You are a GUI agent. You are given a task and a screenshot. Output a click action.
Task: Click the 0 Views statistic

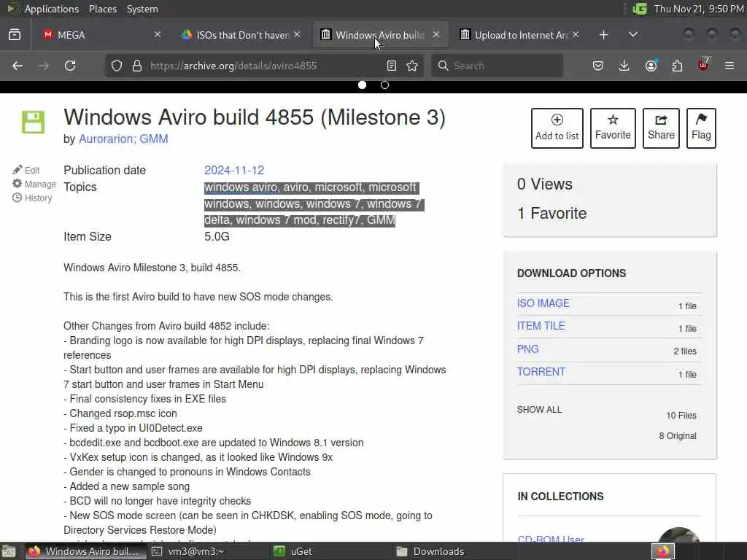point(544,184)
